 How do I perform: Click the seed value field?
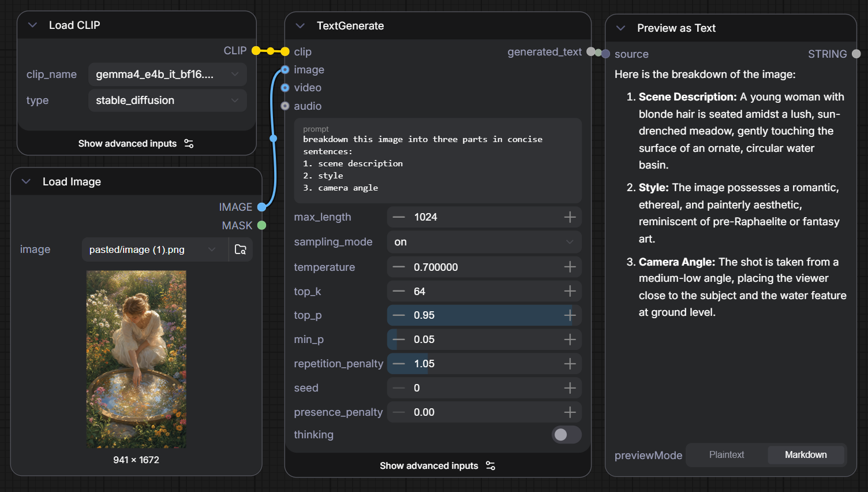(484, 388)
